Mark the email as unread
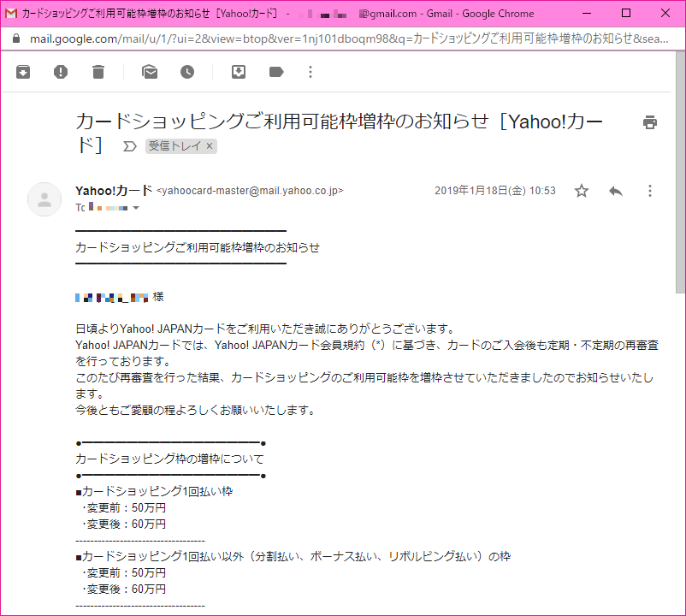Screen dimensions: 686x616 (x=150, y=72)
